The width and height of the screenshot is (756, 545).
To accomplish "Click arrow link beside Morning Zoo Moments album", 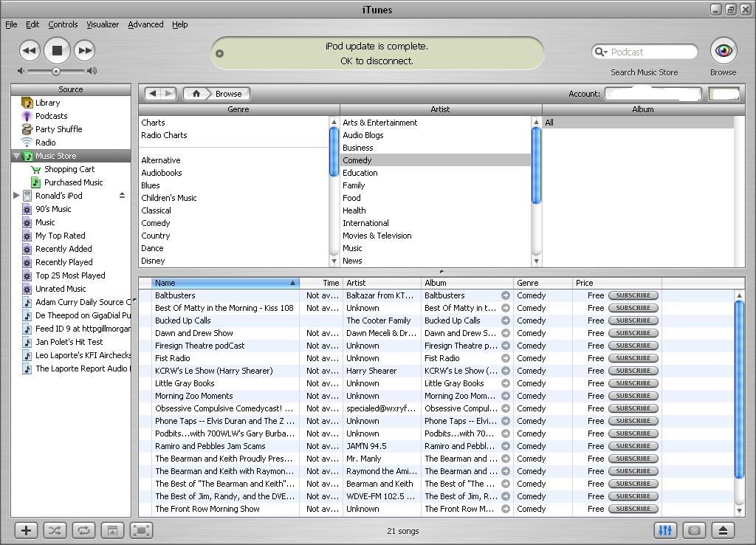I will (505, 396).
